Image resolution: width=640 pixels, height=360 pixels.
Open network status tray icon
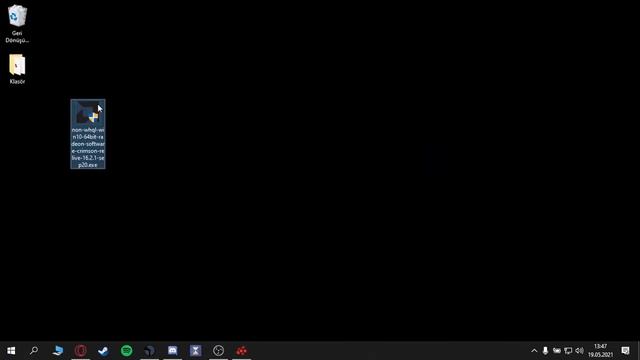(568, 351)
